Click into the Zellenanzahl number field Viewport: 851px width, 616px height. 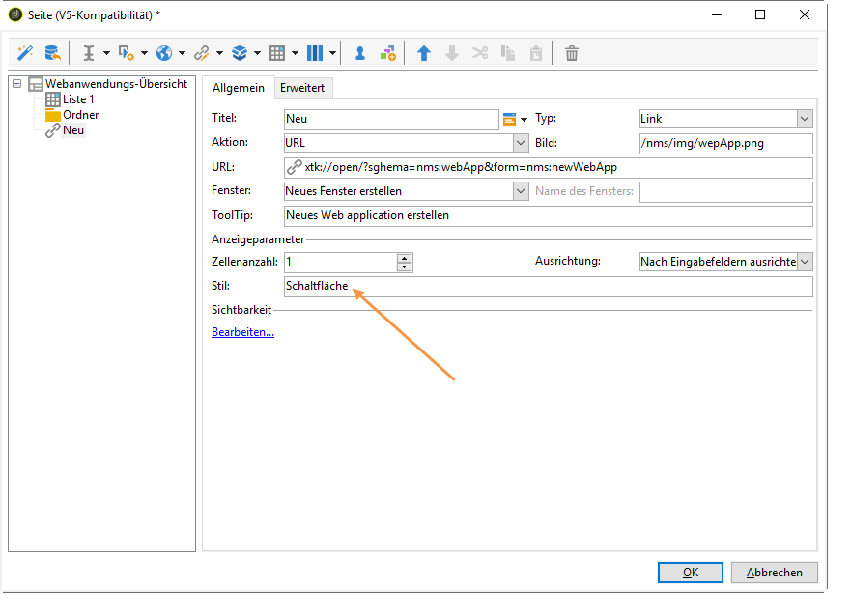(341, 262)
